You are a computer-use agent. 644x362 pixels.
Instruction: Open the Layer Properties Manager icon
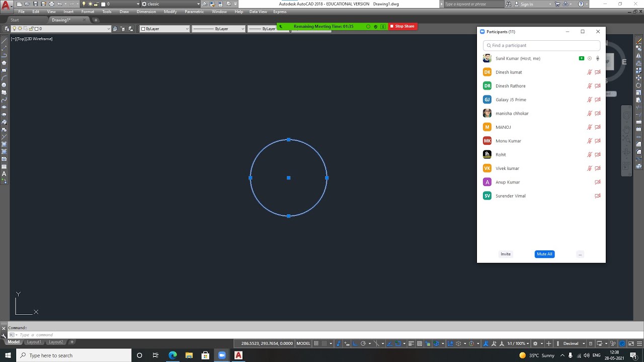(7, 29)
